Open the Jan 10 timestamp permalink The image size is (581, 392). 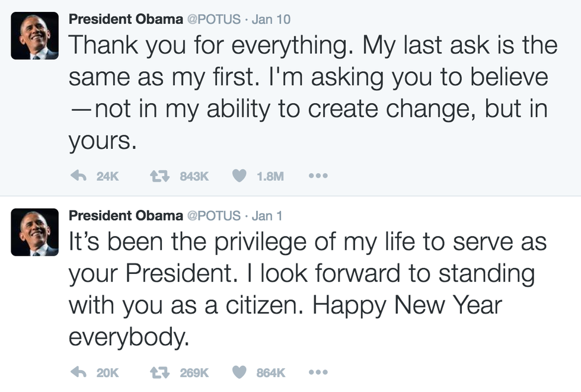tap(271, 19)
